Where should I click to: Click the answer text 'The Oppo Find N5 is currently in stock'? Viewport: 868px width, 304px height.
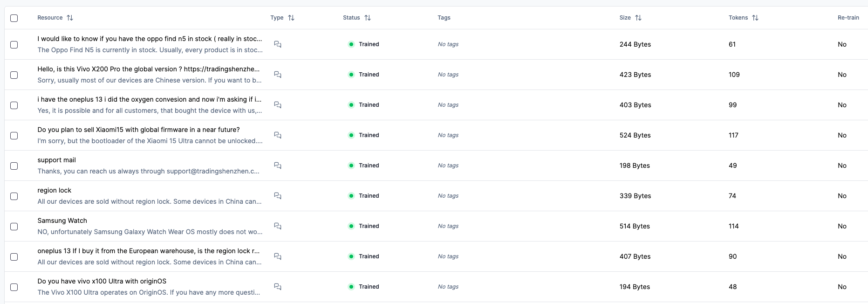[150, 50]
